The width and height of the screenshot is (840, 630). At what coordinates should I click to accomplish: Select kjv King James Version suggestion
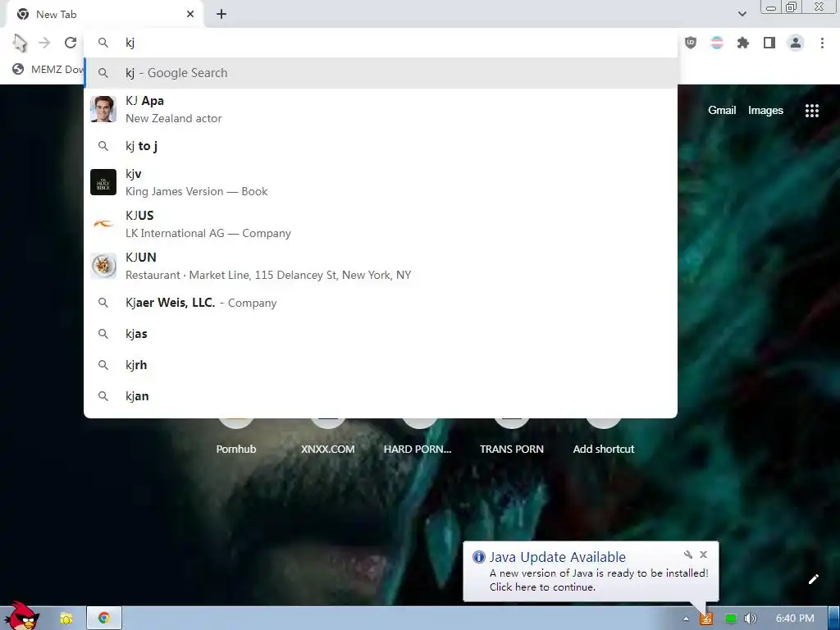(x=381, y=182)
